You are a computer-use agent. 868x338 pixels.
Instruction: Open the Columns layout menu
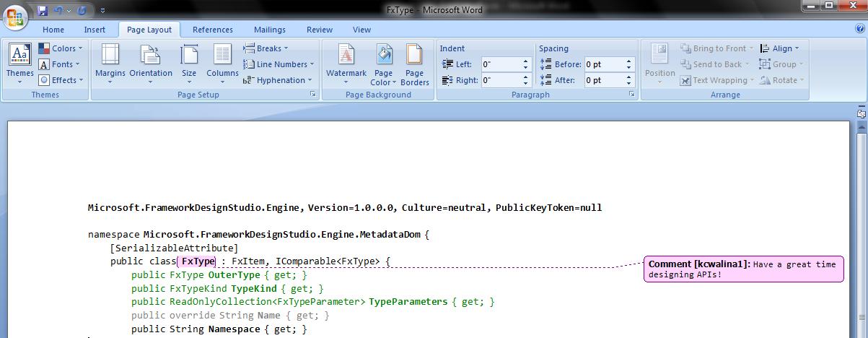tap(222, 62)
